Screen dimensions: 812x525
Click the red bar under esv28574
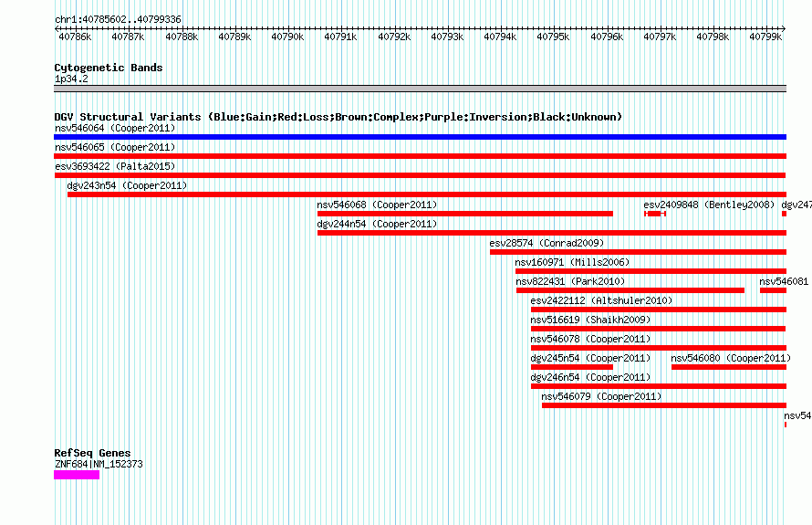[638, 252]
